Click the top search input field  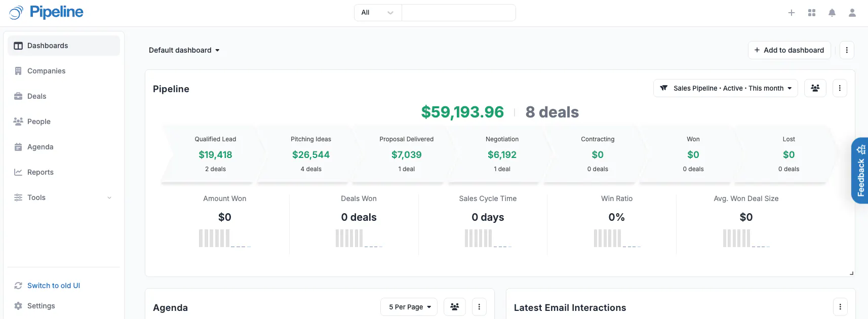(x=458, y=13)
